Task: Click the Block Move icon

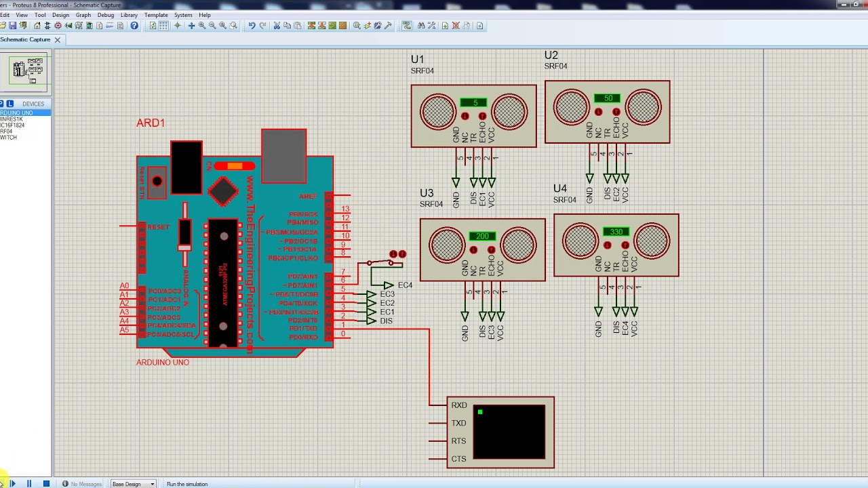Action: tap(322, 26)
